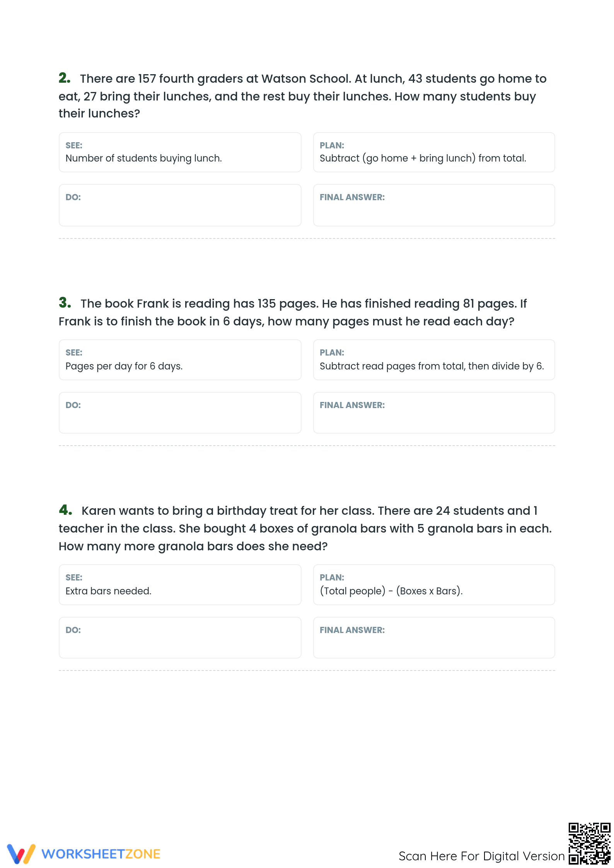Screen dimensions: 614x868
Task: Click the green question number 3
Action: pos(65,303)
